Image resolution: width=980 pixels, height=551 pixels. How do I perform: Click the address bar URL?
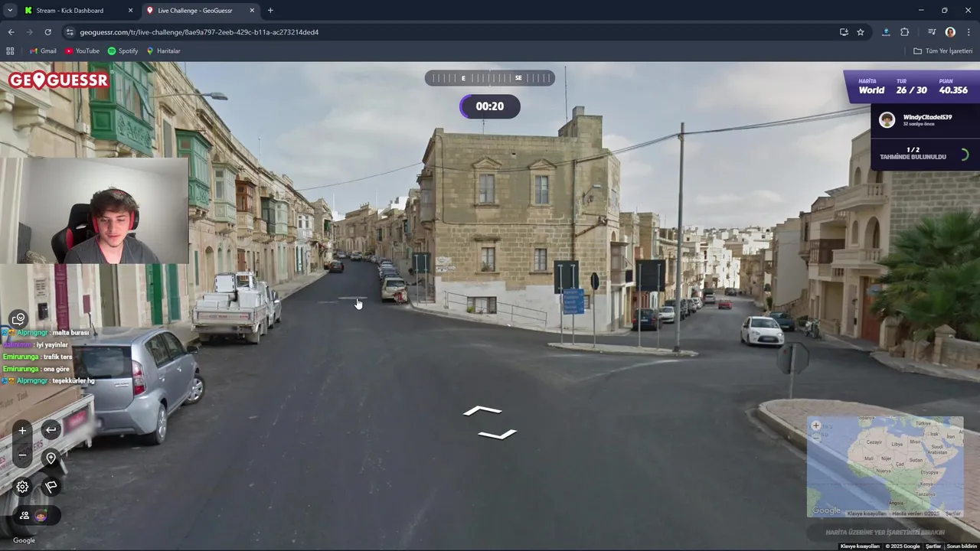199,32
